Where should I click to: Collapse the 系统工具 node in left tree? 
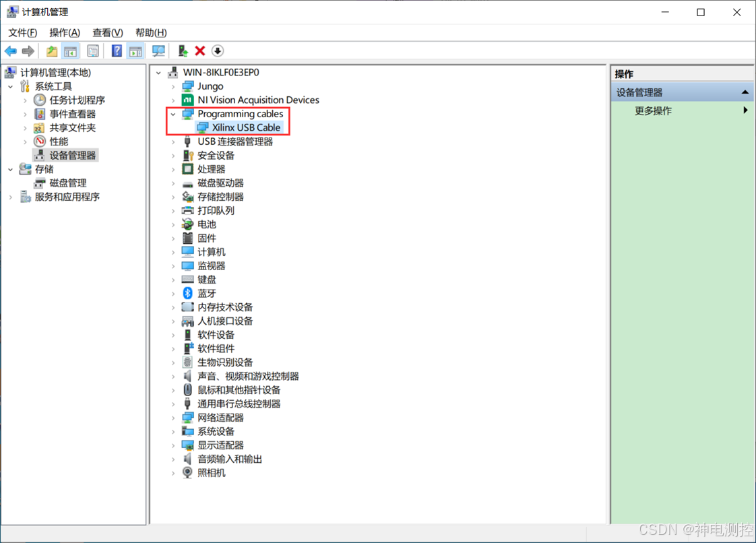[x=11, y=87]
